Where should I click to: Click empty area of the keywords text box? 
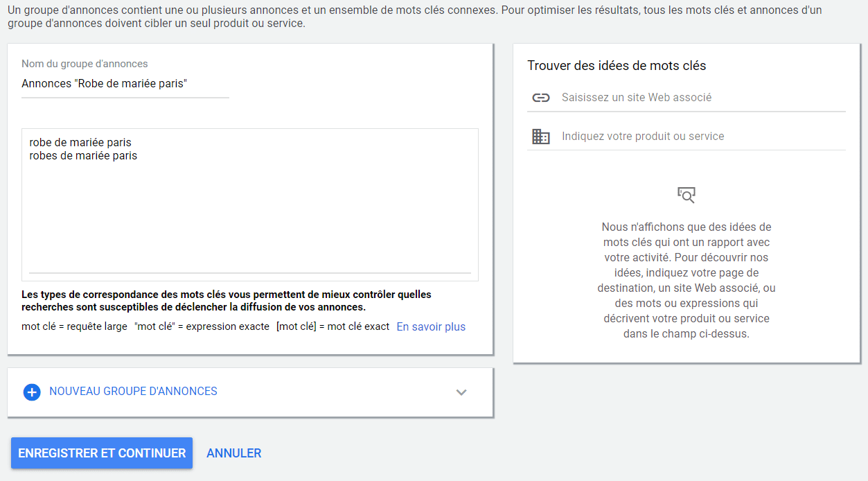[249, 215]
